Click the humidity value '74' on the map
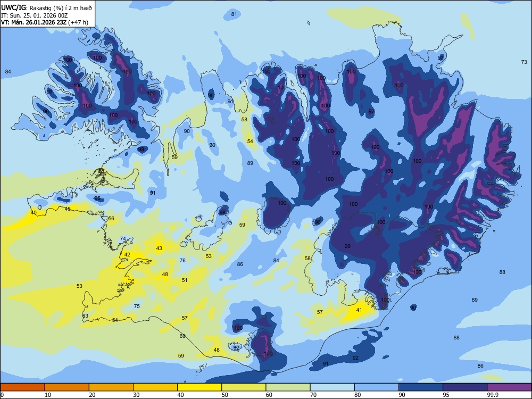Viewport: 532px width, 399px height. [123, 238]
